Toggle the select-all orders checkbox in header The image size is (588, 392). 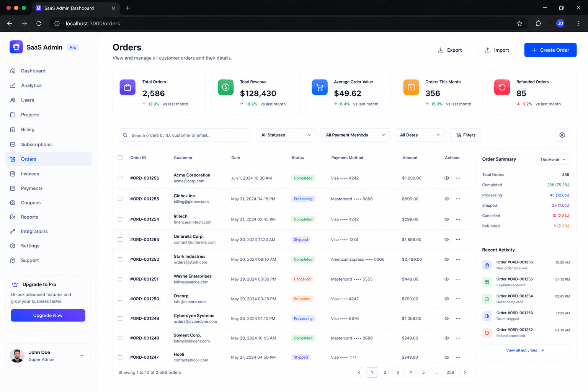click(120, 158)
